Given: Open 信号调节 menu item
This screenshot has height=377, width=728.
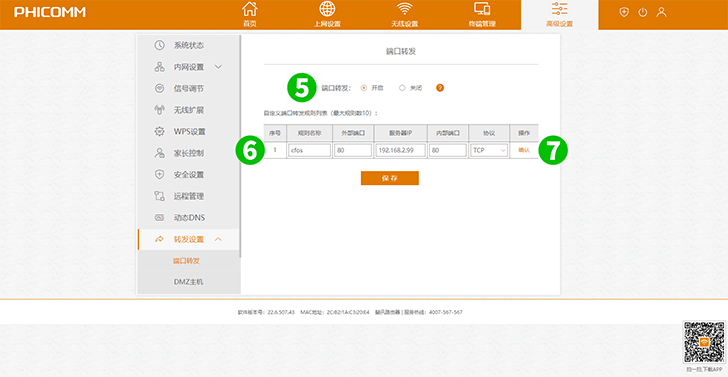Looking at the screenshot, I should [188, 88].
